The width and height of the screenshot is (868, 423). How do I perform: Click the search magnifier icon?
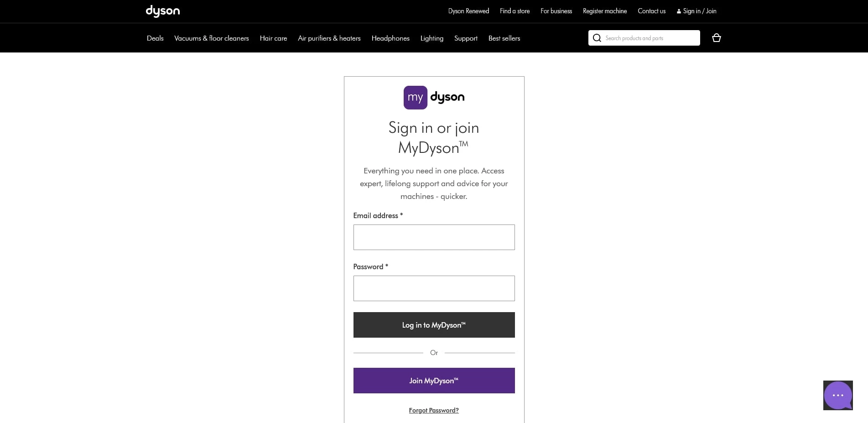pyautogui.click(x=597, y=38)
